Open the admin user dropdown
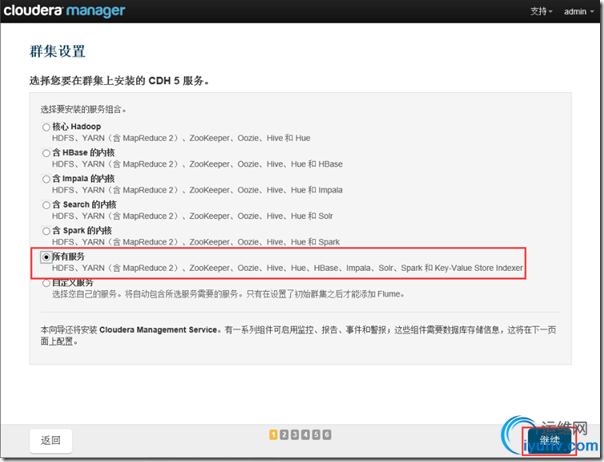Image resolution: width=604 pixels, height=462 pixels. click(579, 12)
